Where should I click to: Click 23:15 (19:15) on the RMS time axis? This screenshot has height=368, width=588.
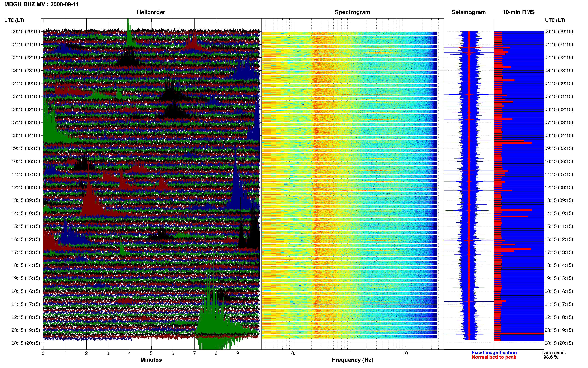559,330
